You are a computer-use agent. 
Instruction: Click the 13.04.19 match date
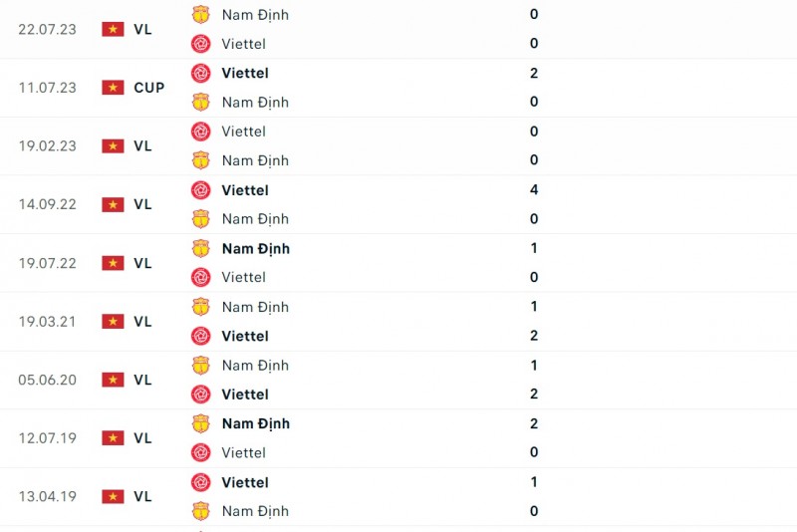point(47,496)
